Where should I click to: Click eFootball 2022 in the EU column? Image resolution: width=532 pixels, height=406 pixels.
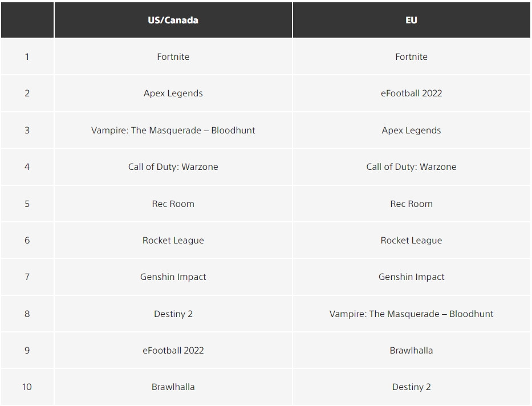411,94
